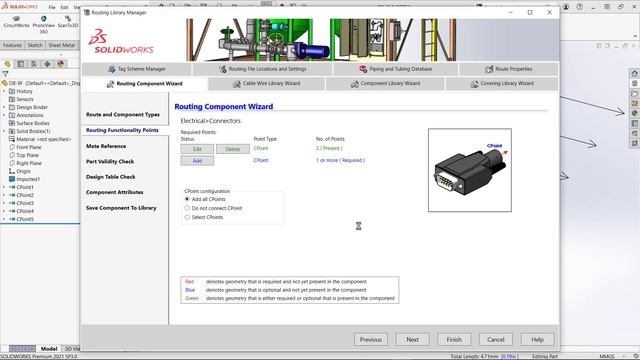Open the DimXpertManager panel icon
The image size is (640, 360).
click(47, 64)
